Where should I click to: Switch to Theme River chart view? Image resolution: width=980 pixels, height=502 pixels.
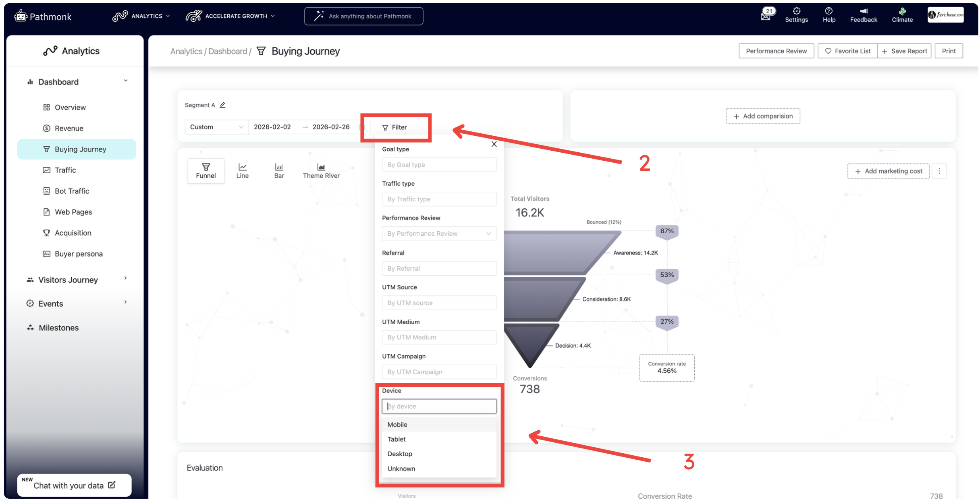[321, 171]
